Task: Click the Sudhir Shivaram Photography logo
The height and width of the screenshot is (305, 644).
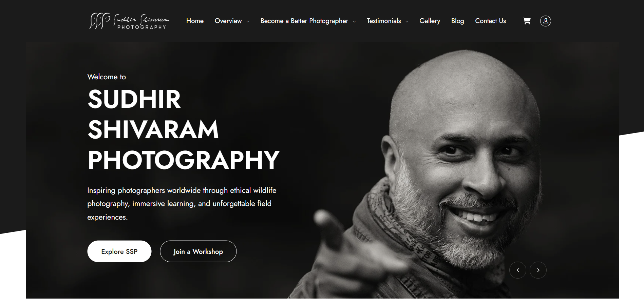Action: click(129, 21)
